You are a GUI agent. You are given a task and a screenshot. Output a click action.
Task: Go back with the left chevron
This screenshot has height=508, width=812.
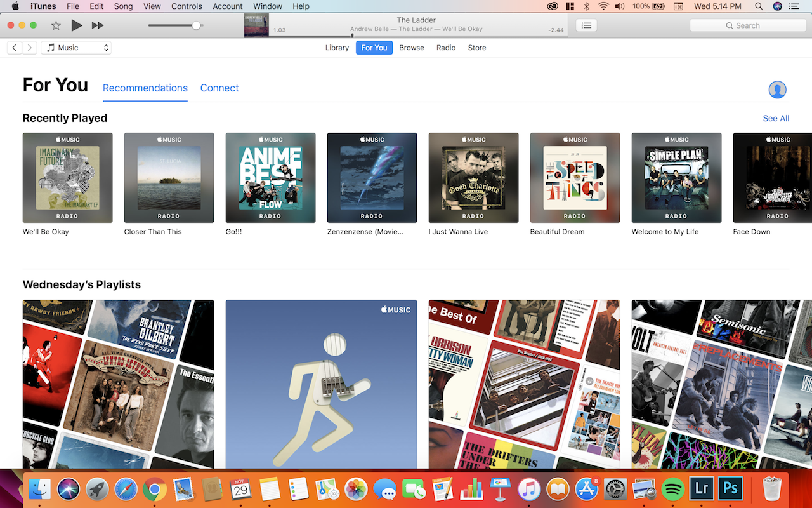15,48
